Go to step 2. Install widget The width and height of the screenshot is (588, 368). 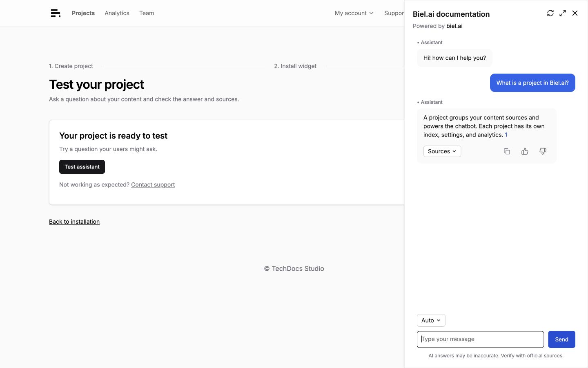click(x=295, y=66)
